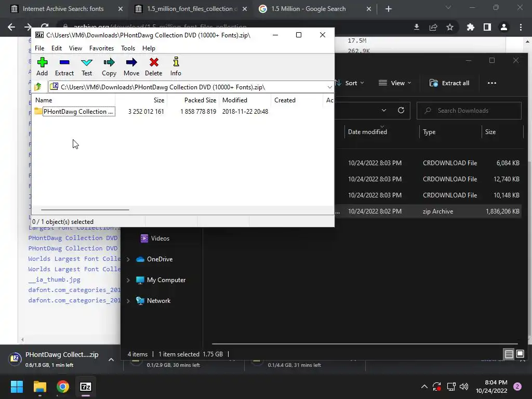
Task: Click the share page icon in Chrome
Action: (433, 27)
